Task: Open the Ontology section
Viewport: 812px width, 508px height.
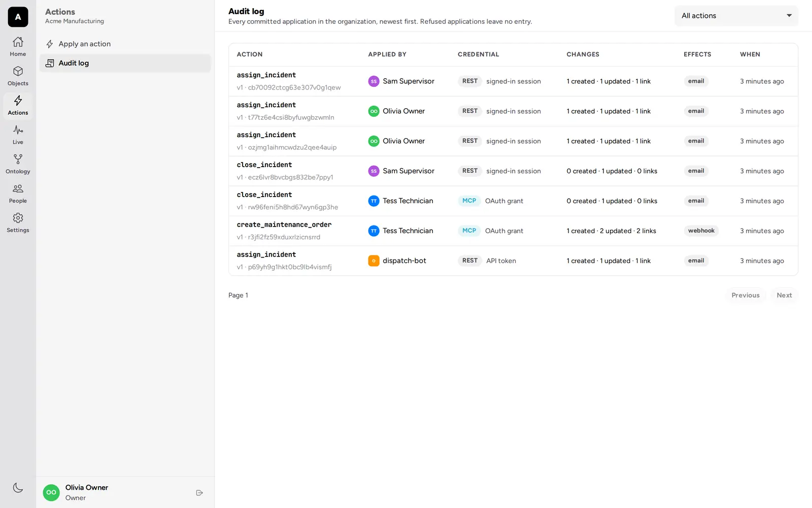Action: tap(18, 165)
